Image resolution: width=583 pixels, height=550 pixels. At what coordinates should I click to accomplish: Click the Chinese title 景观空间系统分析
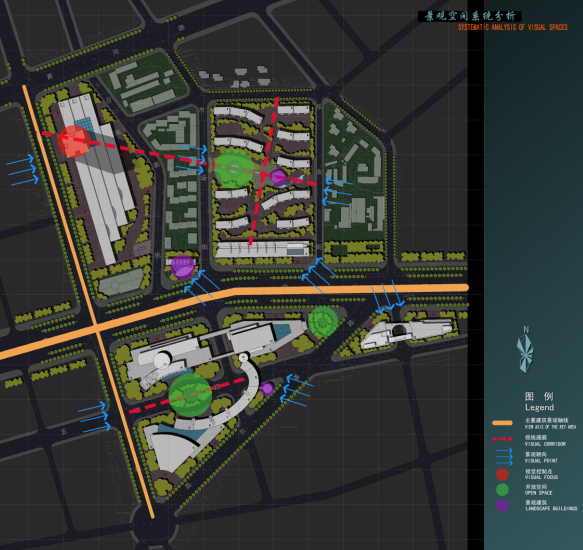[470, 16]
